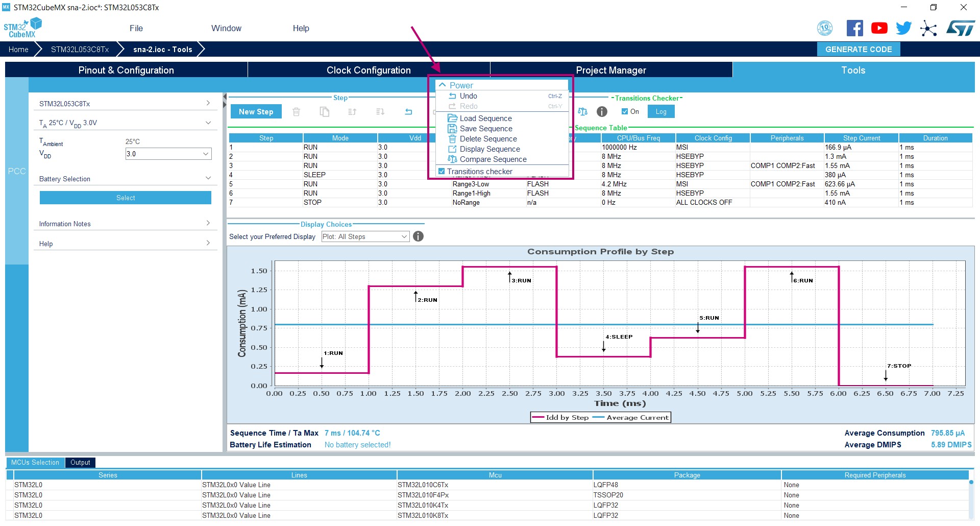Toggle the Transitions Checker On checkbox
This screenshot has width=980, height=526.
625,112
